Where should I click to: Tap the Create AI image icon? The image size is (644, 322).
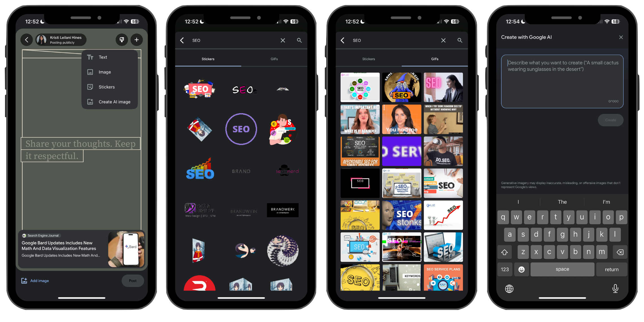tap(90, 101)
